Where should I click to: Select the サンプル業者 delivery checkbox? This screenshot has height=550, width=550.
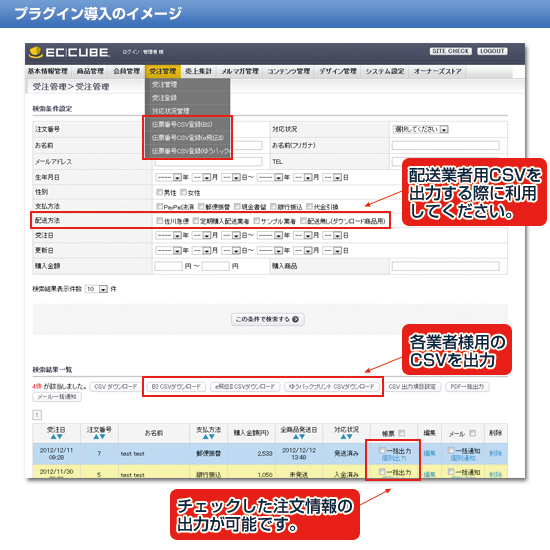coord(256,221)
